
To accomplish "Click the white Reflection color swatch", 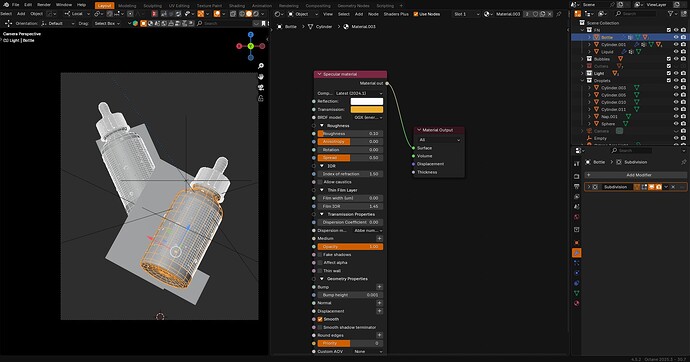I will [367, 101].
